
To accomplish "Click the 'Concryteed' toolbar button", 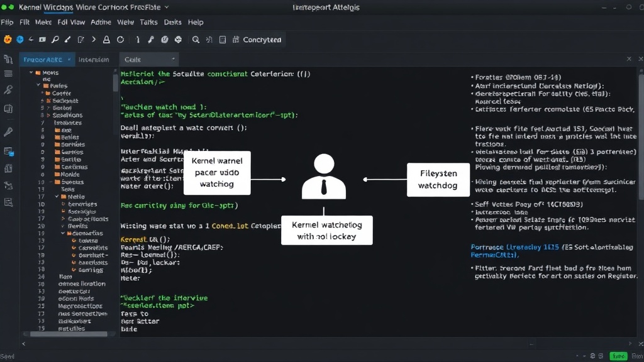I will click(262, 40).
